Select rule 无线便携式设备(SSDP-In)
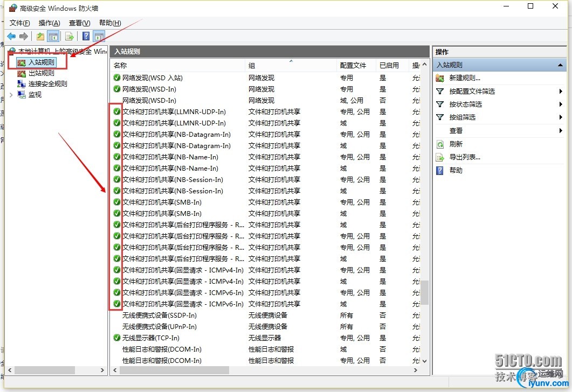The width and height of the screenshot is (572, 392). (160, 316)
